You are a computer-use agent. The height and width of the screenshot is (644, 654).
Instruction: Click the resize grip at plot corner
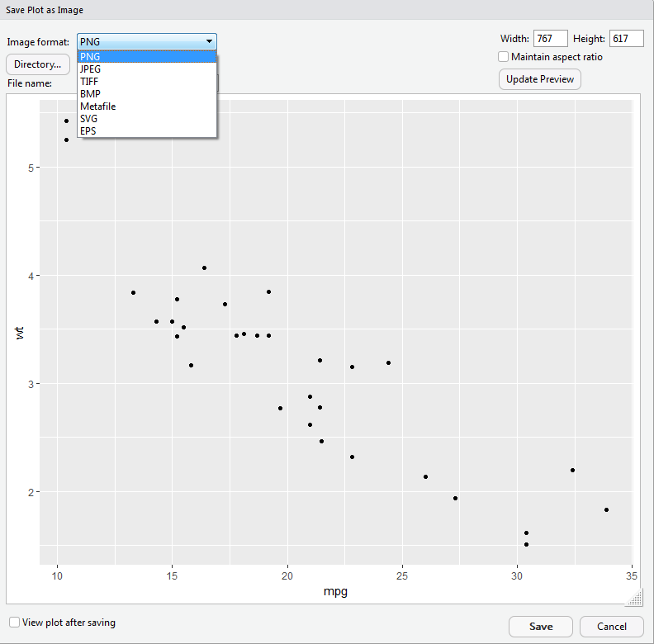(635, 597)
